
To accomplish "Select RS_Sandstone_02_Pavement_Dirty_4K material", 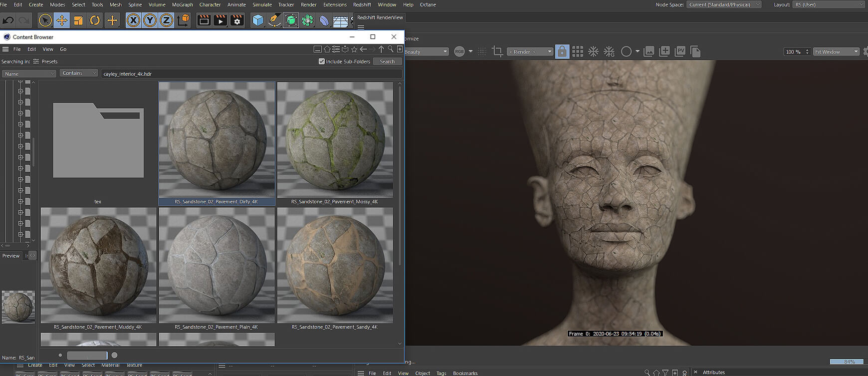I will click(x=217, y=143).
